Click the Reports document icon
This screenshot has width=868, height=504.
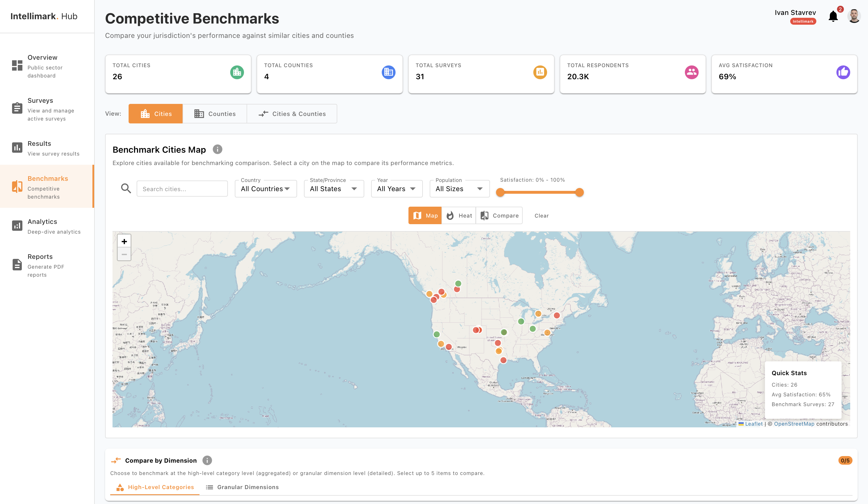point(17,264)
